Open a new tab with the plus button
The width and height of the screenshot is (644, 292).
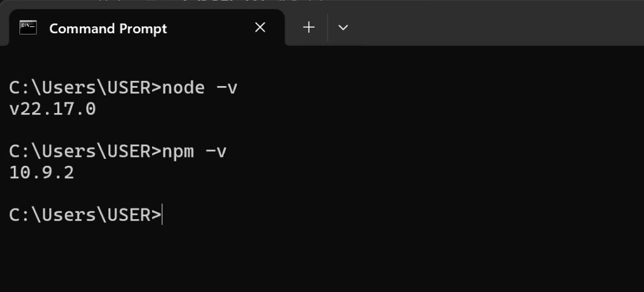coord(308,28)
